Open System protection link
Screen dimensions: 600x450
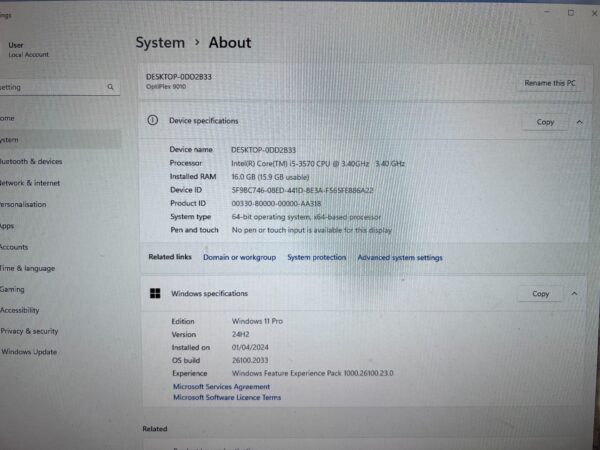[x=316, y=257]
